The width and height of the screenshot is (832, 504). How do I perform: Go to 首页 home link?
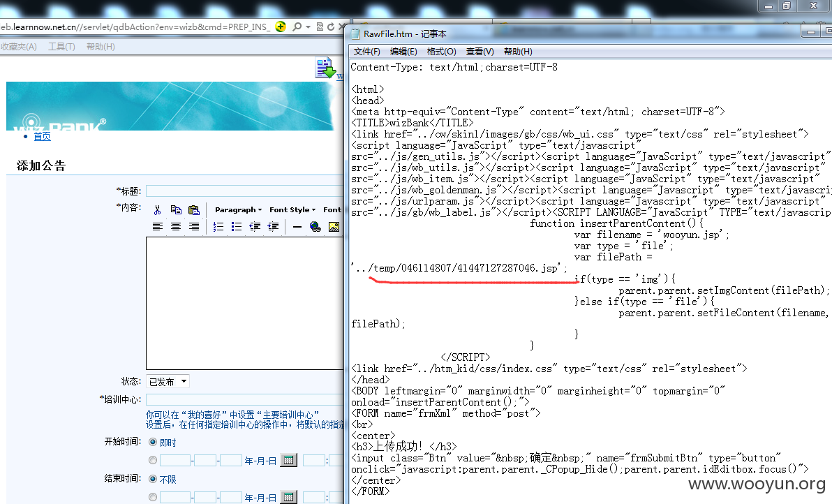click(42, 136)
